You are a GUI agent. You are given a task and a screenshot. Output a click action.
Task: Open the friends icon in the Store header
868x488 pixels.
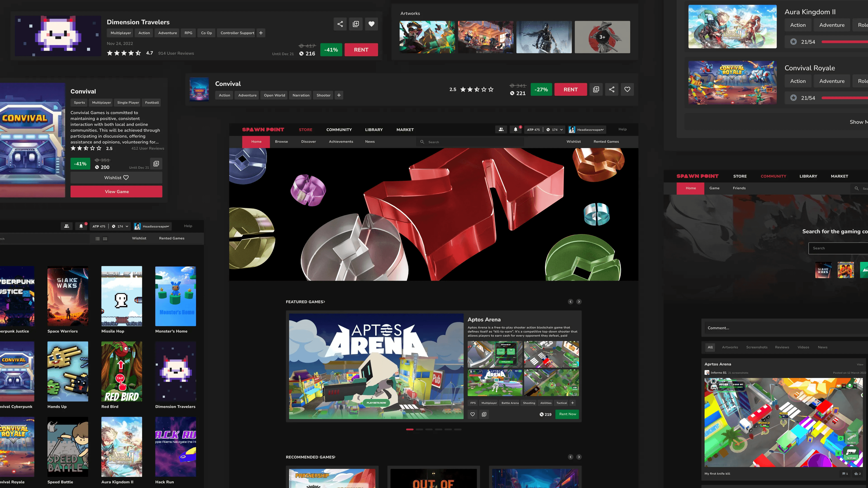click(501, 130)
